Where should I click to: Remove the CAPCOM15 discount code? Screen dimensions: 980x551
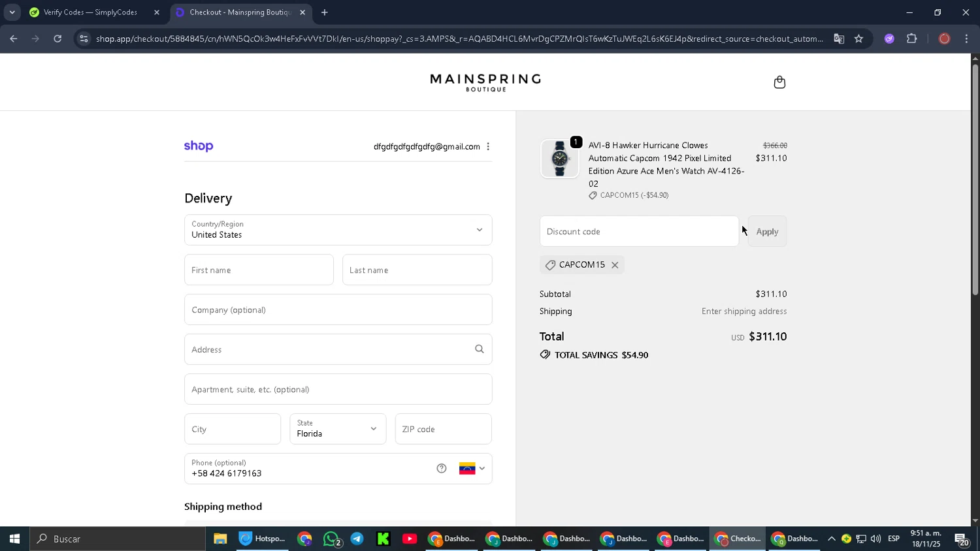[x=615, y=265]
